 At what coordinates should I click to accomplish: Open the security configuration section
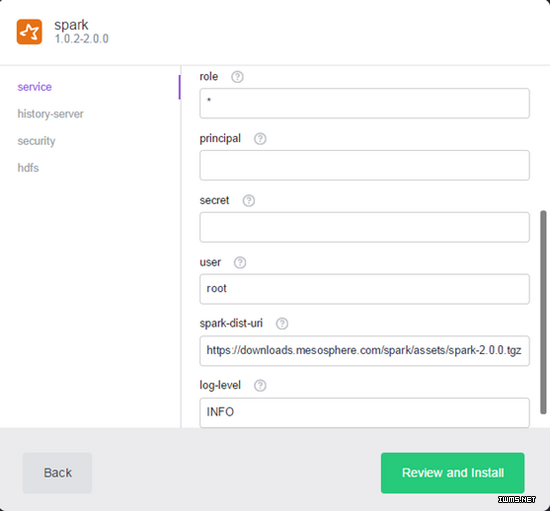point(36,141)
